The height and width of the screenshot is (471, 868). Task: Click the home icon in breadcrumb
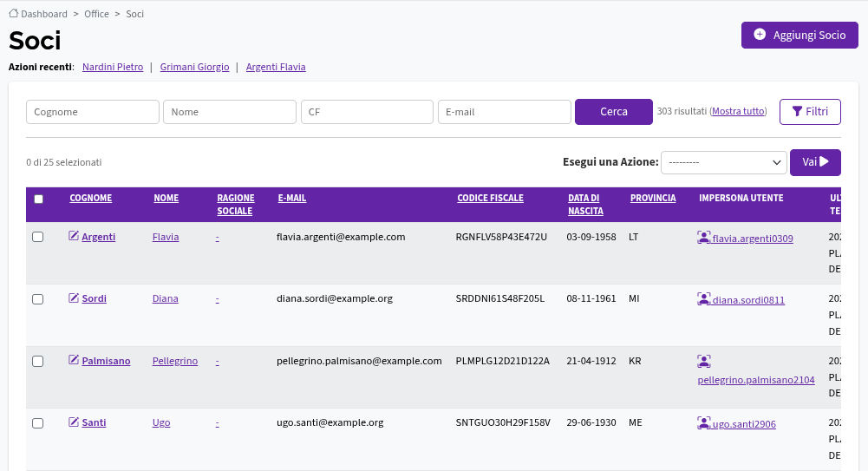[x=14, y=13]
